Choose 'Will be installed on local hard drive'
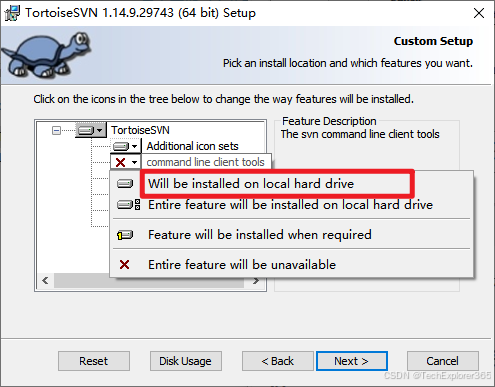The width and height of the screenshot is (495, 387). point(291,184)
